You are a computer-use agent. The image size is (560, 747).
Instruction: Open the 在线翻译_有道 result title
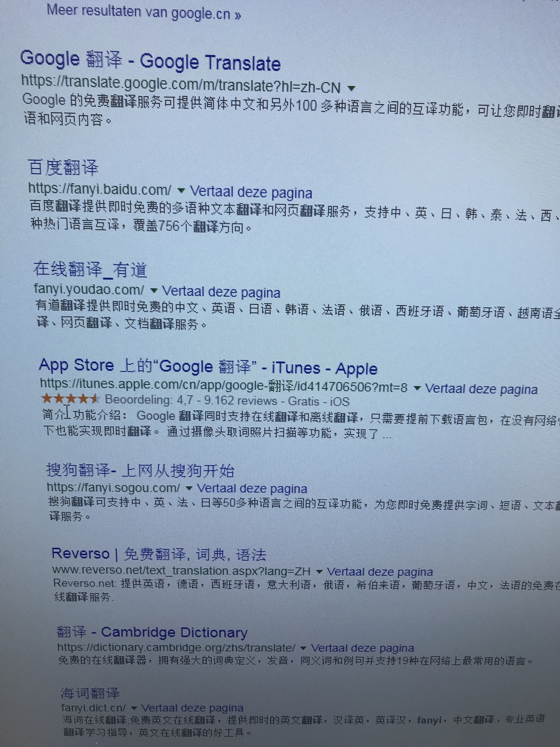[x=90, y=270]
